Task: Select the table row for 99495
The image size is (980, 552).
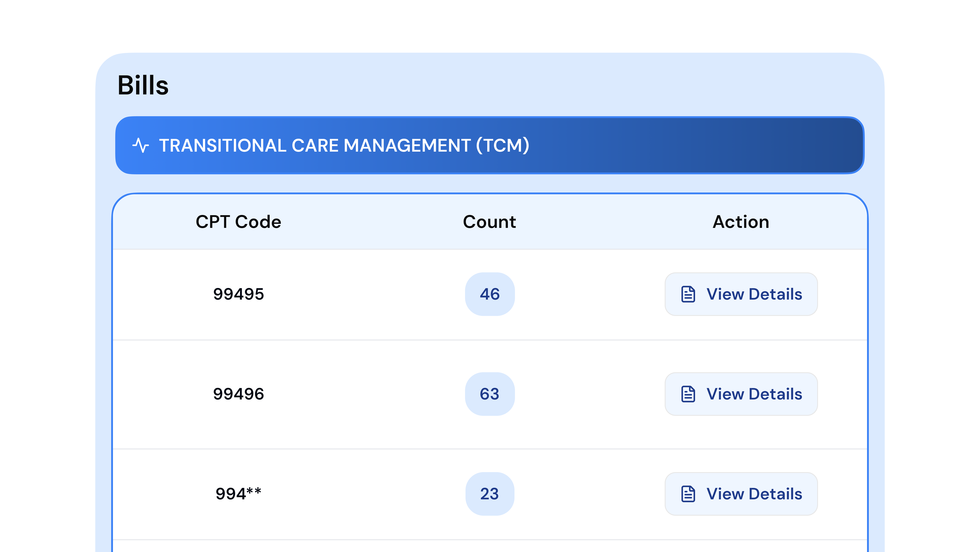Action: click(x=380, y=294)
